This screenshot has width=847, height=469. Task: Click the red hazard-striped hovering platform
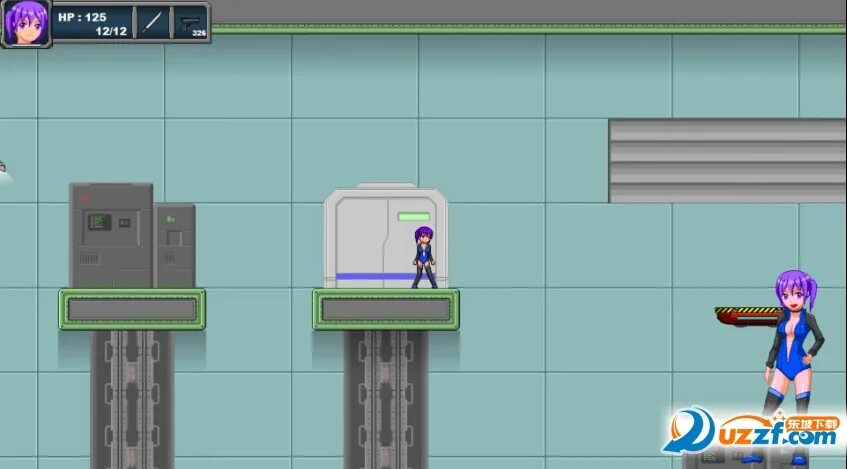(748, 316)
